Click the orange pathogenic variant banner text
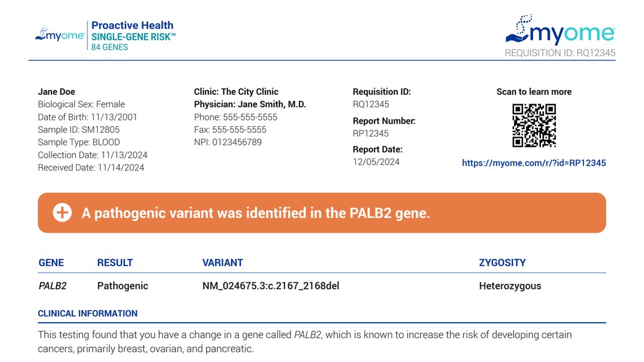The height and width of the screenshot is (362, 644). (x=256, y=213)
